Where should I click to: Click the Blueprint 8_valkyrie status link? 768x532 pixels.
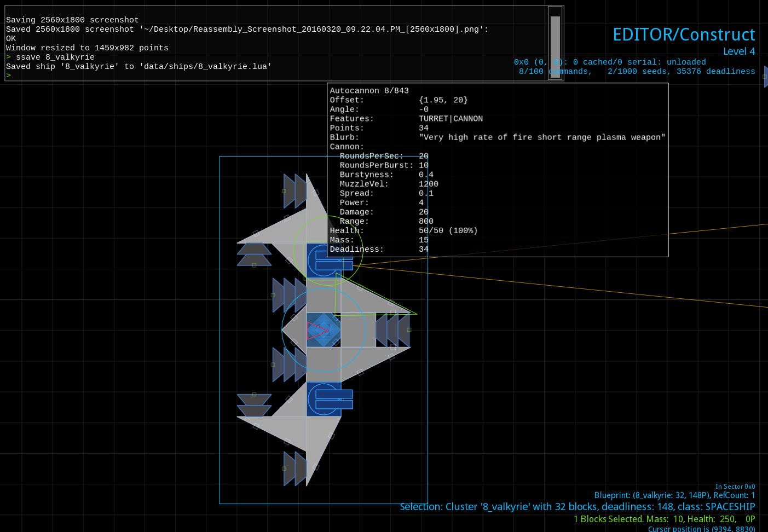[674, 495]
